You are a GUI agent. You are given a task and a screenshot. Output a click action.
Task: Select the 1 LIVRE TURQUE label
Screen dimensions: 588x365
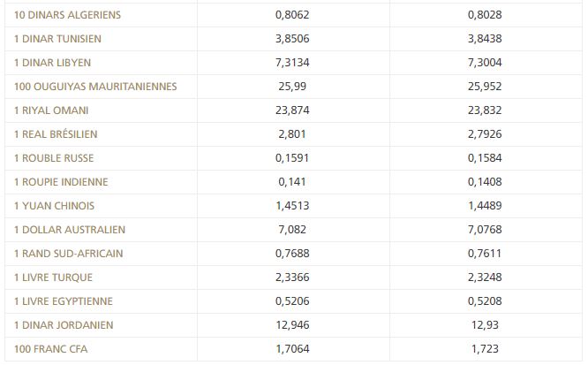tap(54, 278)
